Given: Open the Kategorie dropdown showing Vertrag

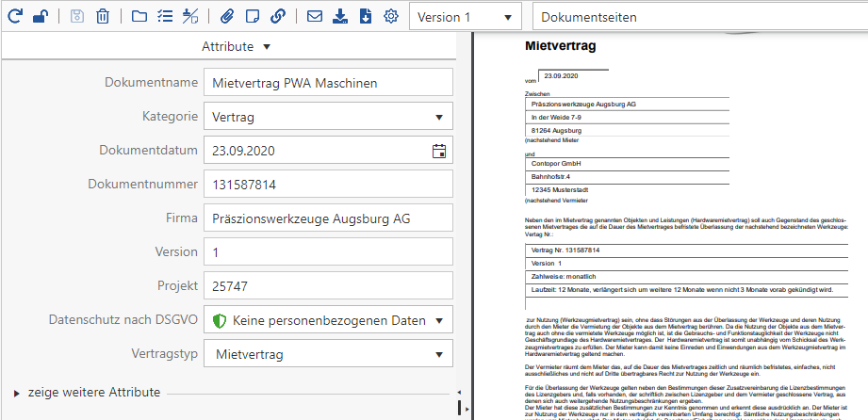Looking at the screenshot, I should [x=328, y=116].
